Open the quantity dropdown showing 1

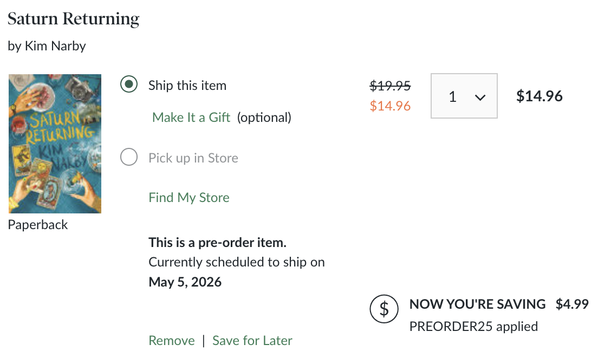tap(464, 96)
